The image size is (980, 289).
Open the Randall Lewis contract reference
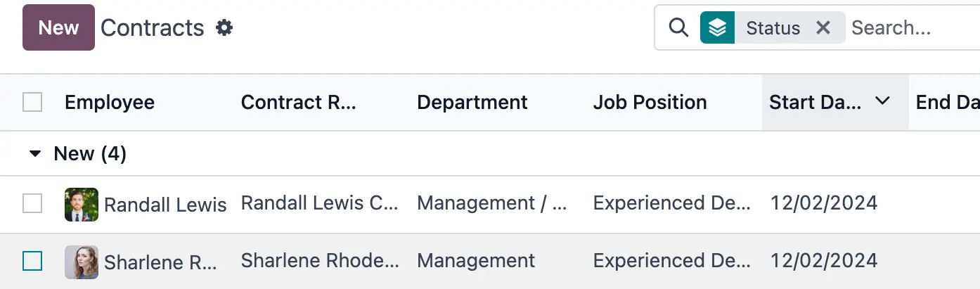320,204
